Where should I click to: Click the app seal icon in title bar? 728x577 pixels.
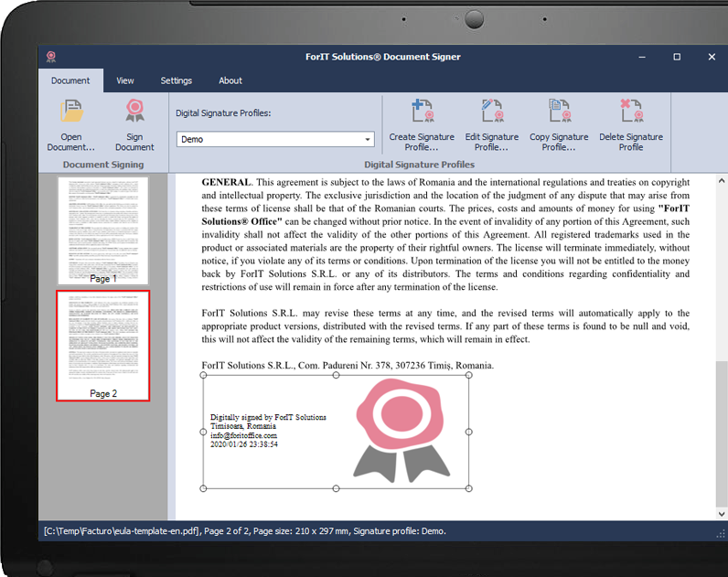point(51,57)
